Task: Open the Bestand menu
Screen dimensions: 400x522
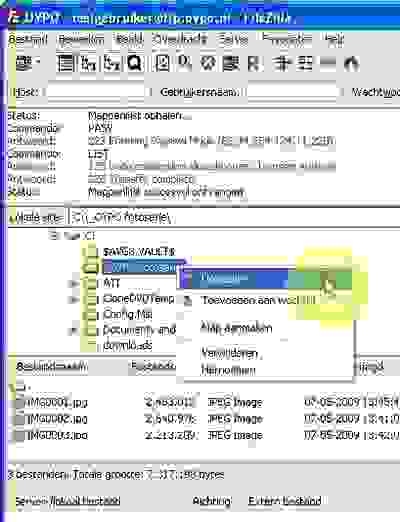Action: coord(28,39)
